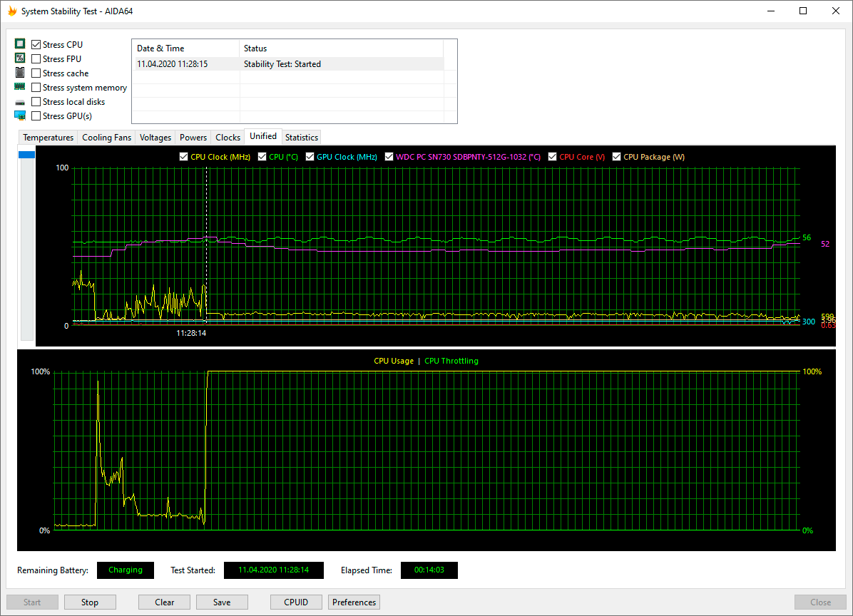
Task: Open the Cooling Fans tab
Action: point(106,137)
